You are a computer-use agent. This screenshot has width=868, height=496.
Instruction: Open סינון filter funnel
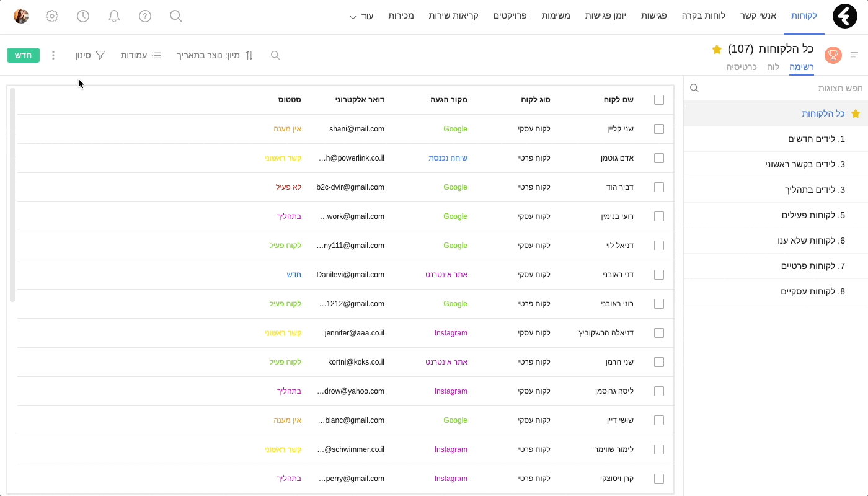[x=91, y=55]
